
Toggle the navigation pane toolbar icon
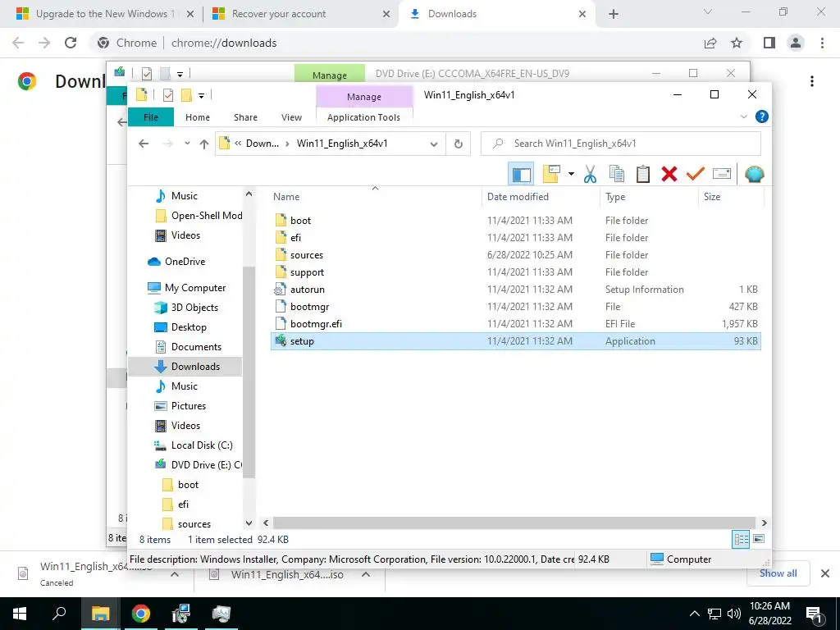click(521, 174)
